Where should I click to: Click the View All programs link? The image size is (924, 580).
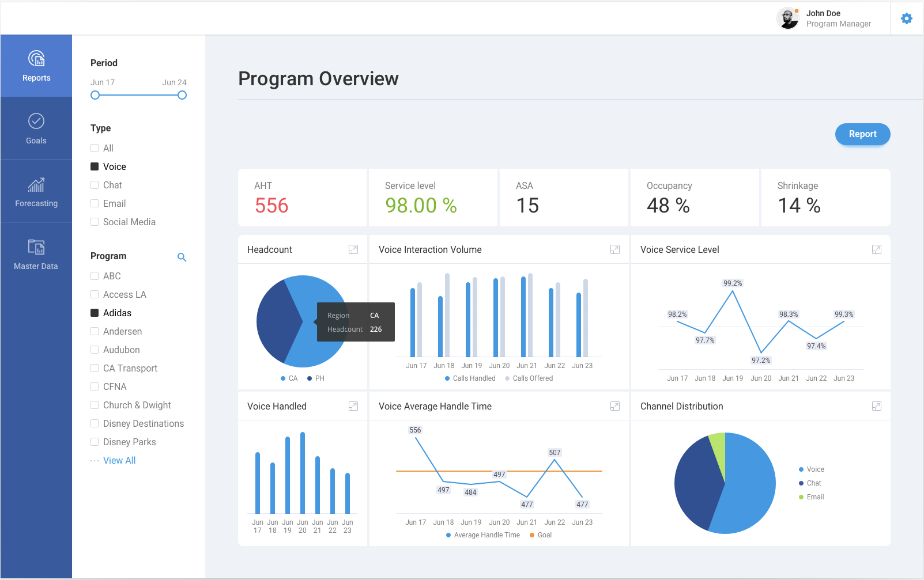pyautogui.click(x=119, y=460)
